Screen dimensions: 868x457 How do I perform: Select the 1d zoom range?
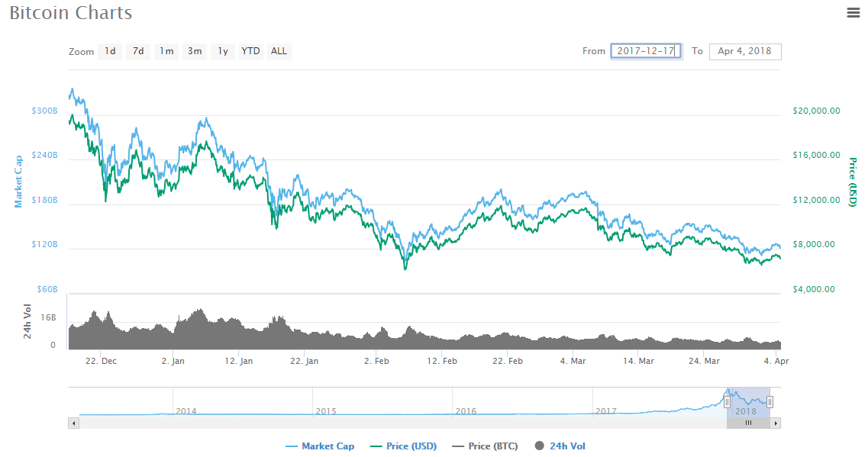[110, 51]
